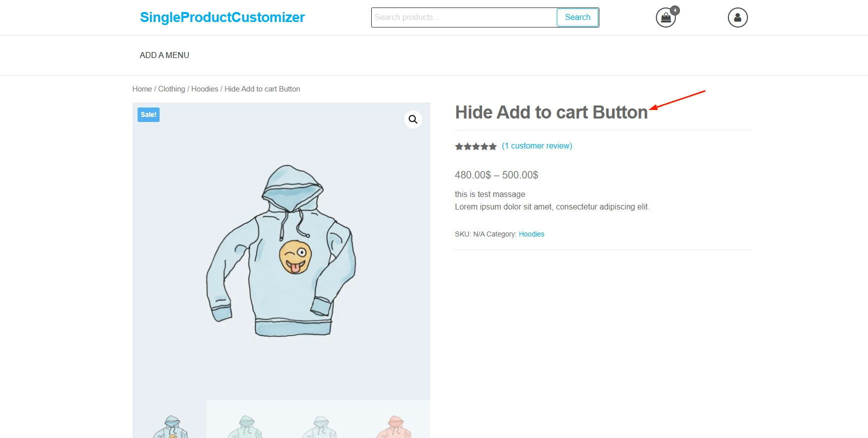The height and width of the screenshot is (438, 868).
Task: Select the green hoodie thumbnail
Action: click(x=244, y=419)
